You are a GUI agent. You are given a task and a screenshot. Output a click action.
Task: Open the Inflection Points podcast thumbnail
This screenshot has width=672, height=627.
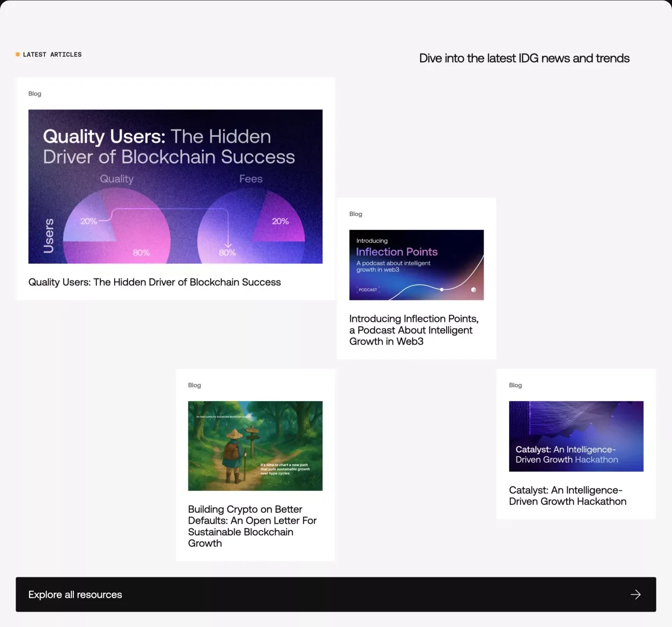[417, 265]
